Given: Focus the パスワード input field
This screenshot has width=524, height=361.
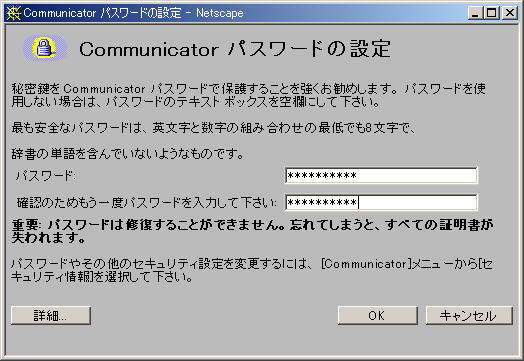Looking at the screenshot, I should 381,175.
